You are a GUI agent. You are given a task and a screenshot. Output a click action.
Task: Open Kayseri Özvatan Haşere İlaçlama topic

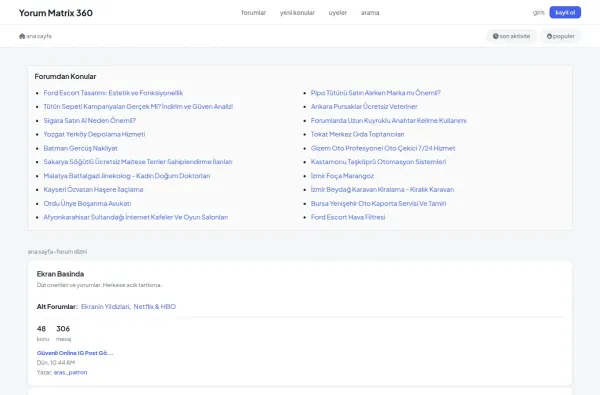pyautogui.click(x=93, y=189)
